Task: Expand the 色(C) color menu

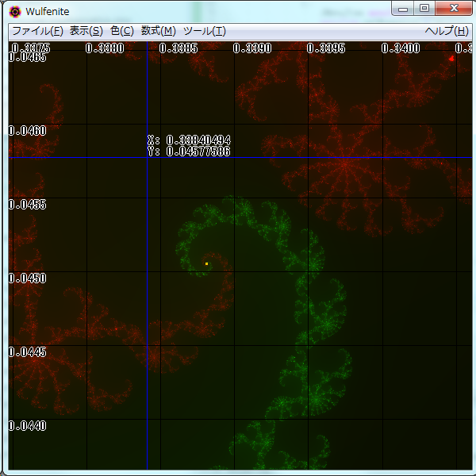Action: tap(121, 31)
